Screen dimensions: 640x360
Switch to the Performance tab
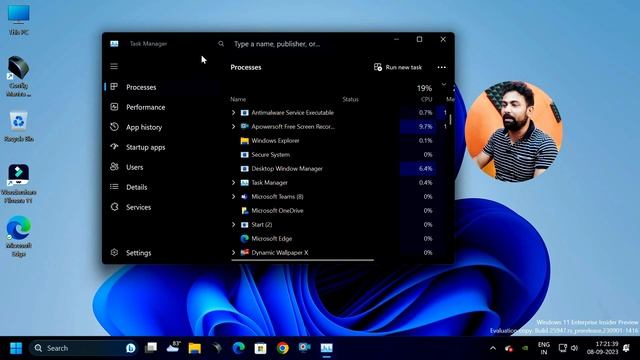(162, 107)
